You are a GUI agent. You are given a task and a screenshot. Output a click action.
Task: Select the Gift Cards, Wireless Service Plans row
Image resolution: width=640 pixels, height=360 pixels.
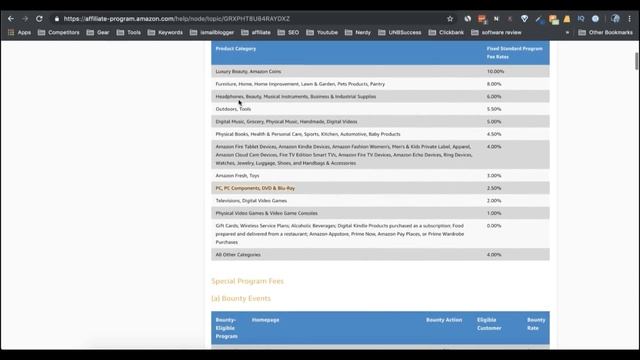point(380,234)
